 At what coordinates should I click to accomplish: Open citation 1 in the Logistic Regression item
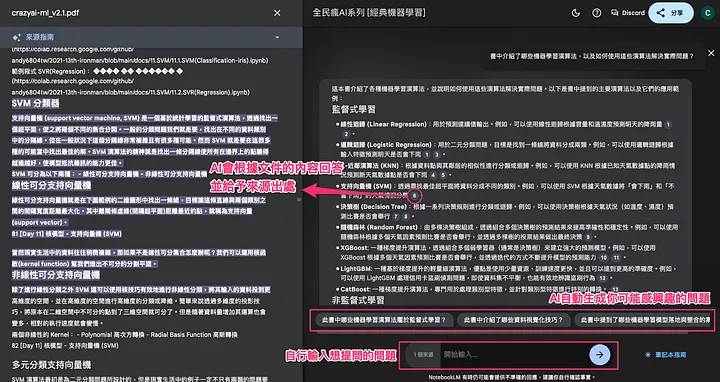[x=427, y=155]
